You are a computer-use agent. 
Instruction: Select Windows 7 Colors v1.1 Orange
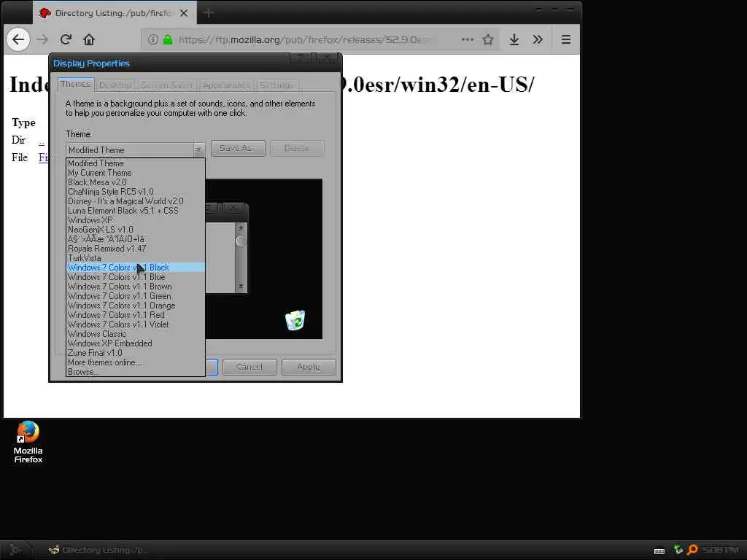tap(136, 306)
